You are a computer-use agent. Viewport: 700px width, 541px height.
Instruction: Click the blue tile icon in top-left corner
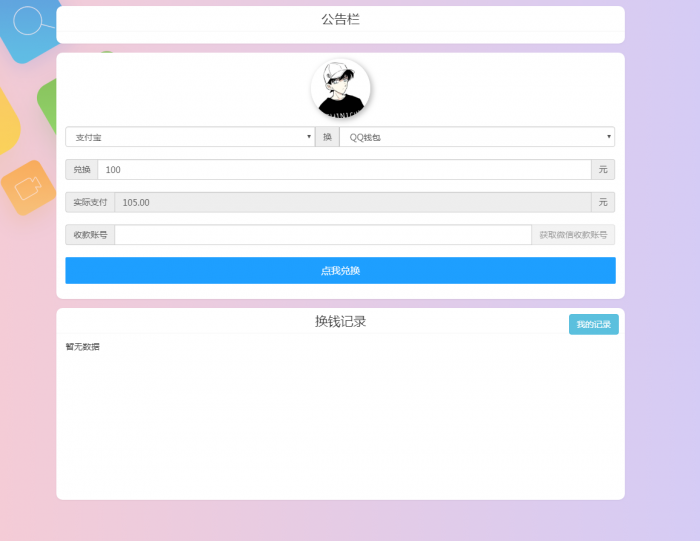[27, 28]
